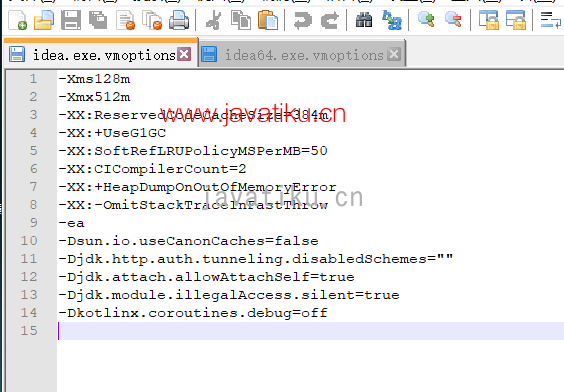Save the current file with the floppy icon
The image size is (564, 392).
(71, 20)
